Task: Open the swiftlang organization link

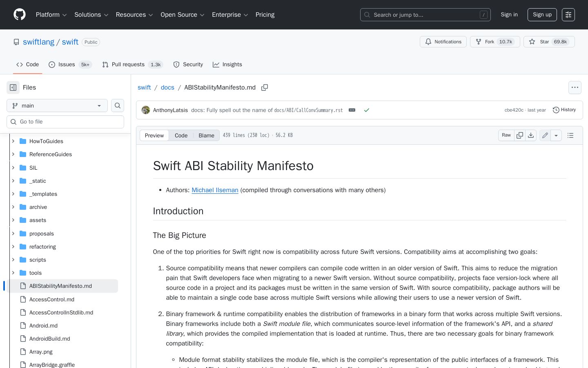Action: click(38, 42)
